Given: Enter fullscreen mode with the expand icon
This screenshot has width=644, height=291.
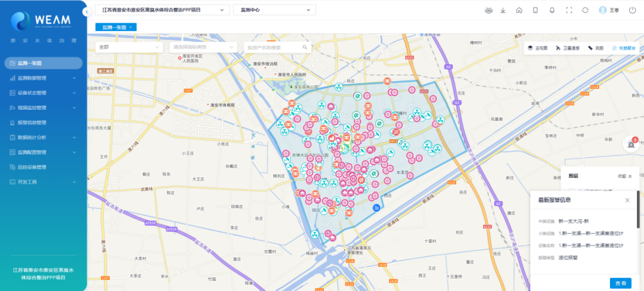Looking at the screenshot, I should tap(568, 10).
